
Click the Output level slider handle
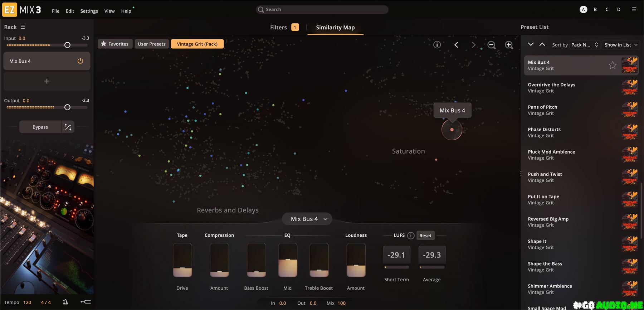point(67,107)
